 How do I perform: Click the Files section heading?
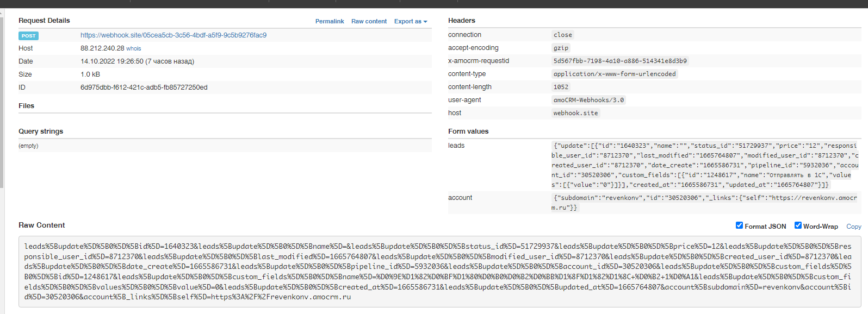coord(26,106)
